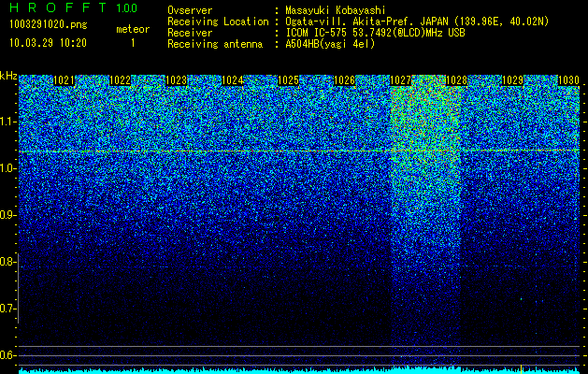Click the yellow spike marker in bottom level graph
588x374 pixels.
point(521,368)
